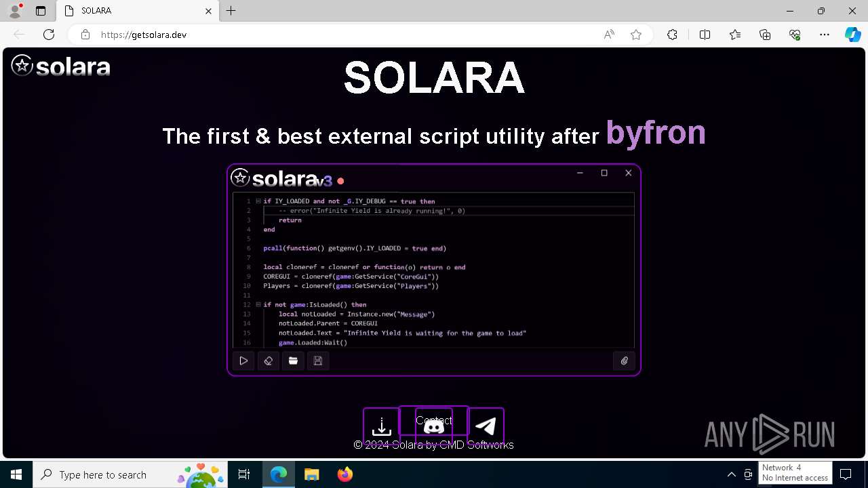868x488 pixels.
Task: Open the Telegram paper-plane link
Action: [486, 426]
